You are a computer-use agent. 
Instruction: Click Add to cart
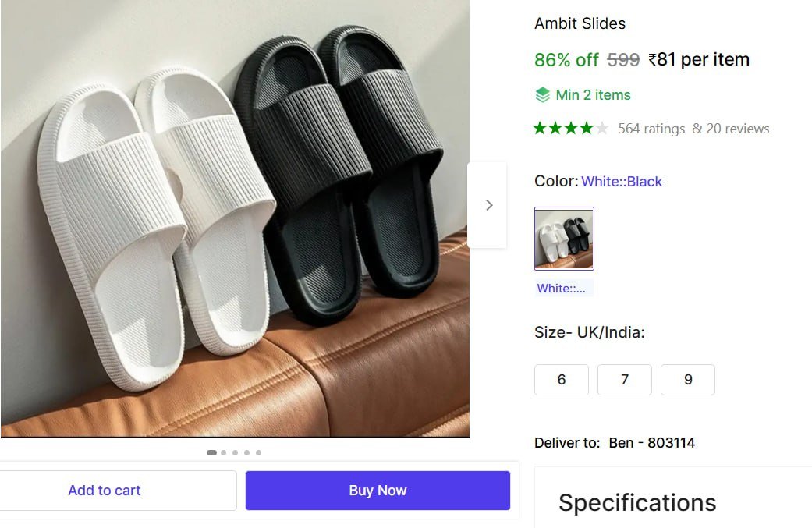(x=104, y=490)
